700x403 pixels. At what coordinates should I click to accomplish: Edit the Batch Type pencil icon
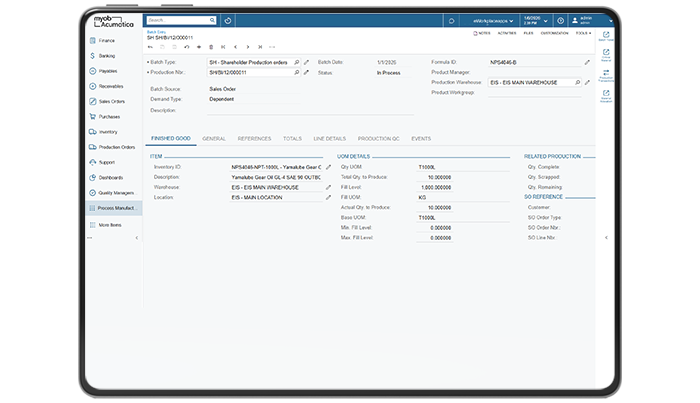tap(306, 62)
